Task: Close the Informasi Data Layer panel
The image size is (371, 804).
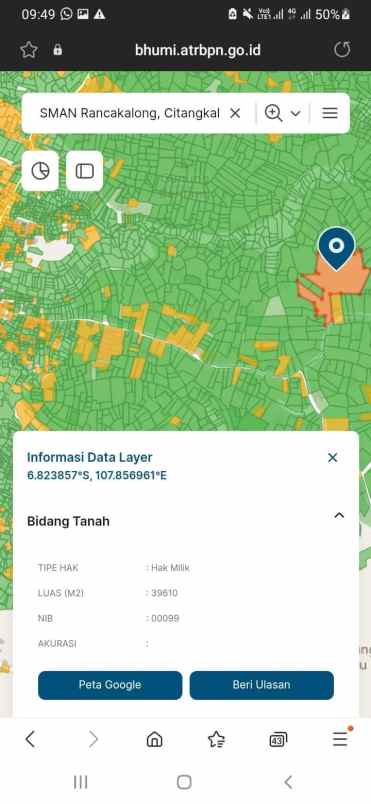Action: (333, 457)
